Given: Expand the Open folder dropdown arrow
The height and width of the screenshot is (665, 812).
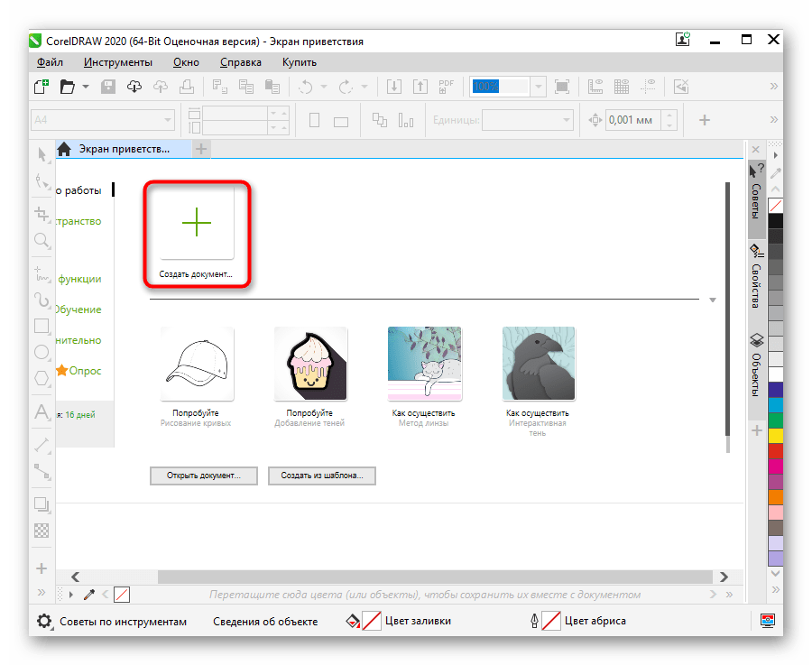Looking at the screenshot, I should coord(86,87).
